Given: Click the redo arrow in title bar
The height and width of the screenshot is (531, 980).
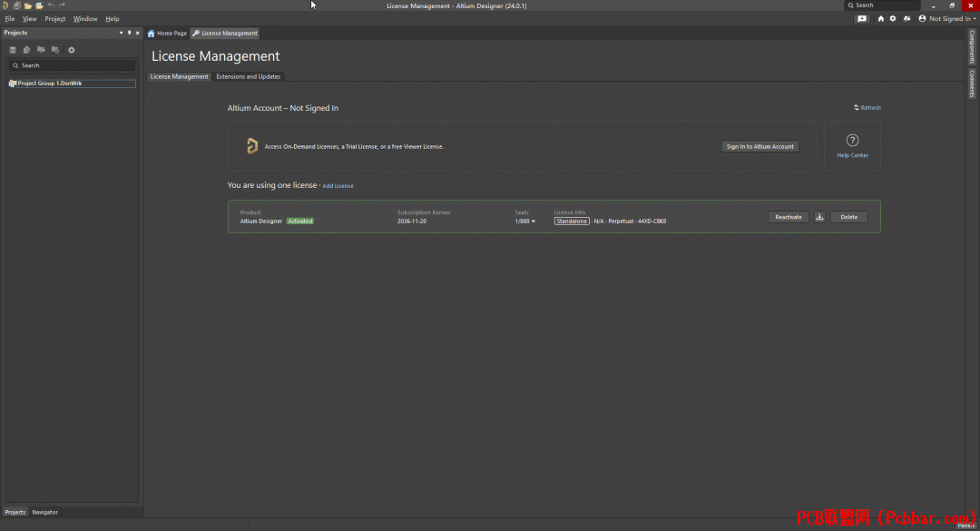Looking at the screenshot, I should click(62, 5).
